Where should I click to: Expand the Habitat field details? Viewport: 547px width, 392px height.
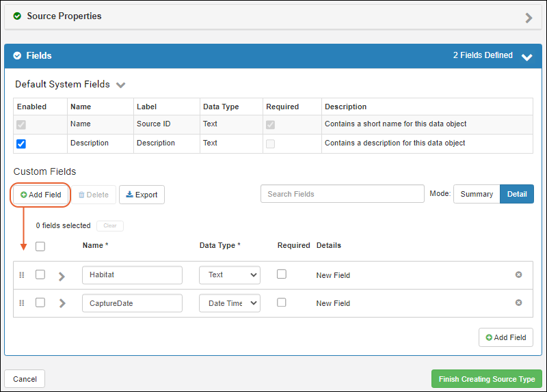tap(62, 275)
